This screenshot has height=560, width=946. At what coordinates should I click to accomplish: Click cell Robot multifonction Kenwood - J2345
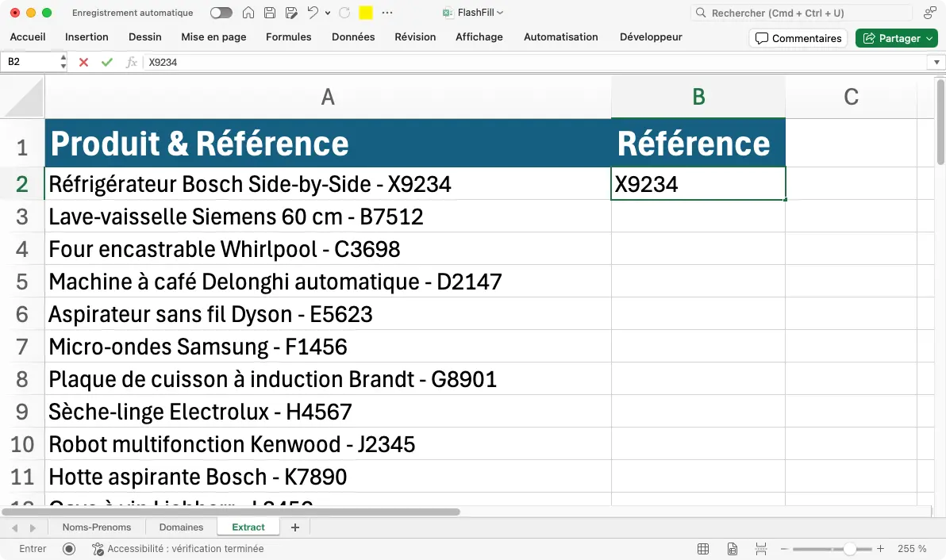click(x=328, y=444)
